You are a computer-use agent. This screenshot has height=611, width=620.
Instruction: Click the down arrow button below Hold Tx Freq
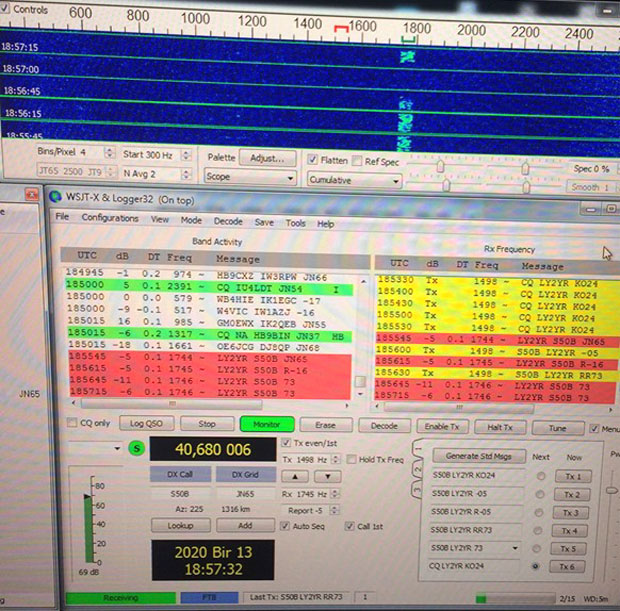pyautogui.click(x=327, y=477)
